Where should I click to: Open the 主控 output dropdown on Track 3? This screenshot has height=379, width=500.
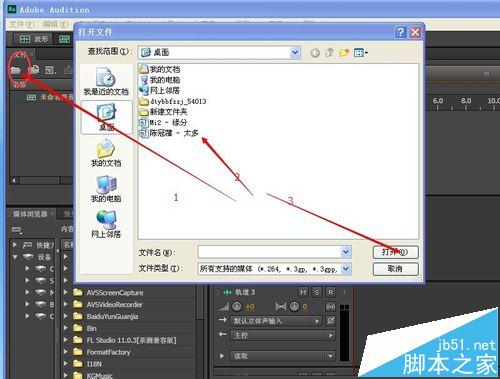coord(283,335)
